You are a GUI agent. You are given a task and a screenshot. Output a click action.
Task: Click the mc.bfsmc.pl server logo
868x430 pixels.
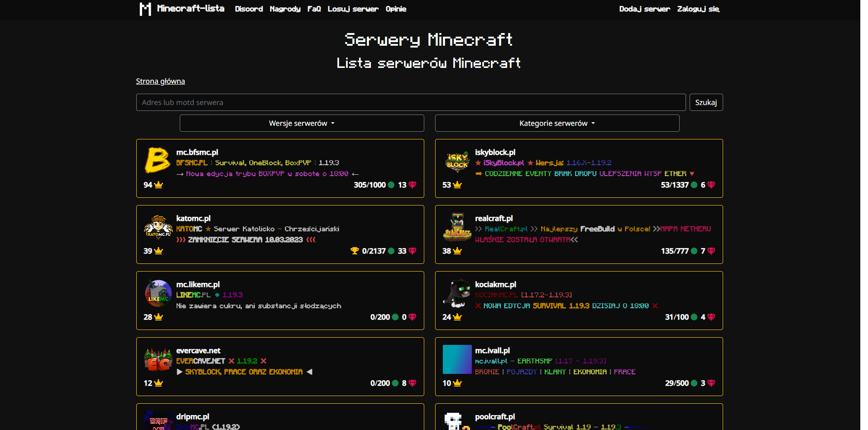click(158, 161)
